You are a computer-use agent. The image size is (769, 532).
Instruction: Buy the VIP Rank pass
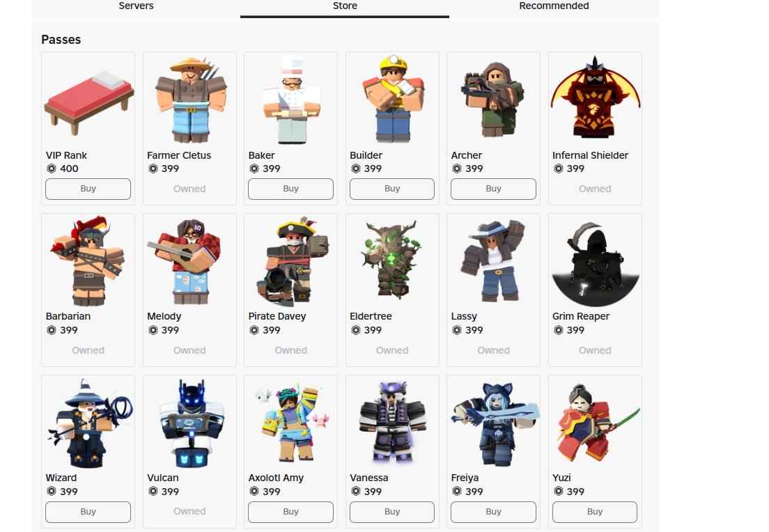coord(88,189)
